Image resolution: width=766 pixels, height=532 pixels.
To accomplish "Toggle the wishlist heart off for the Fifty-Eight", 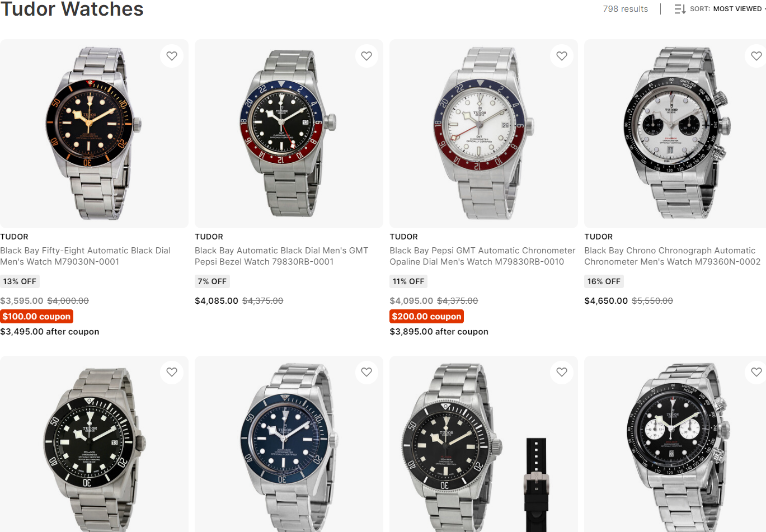I will pos(171,55).
